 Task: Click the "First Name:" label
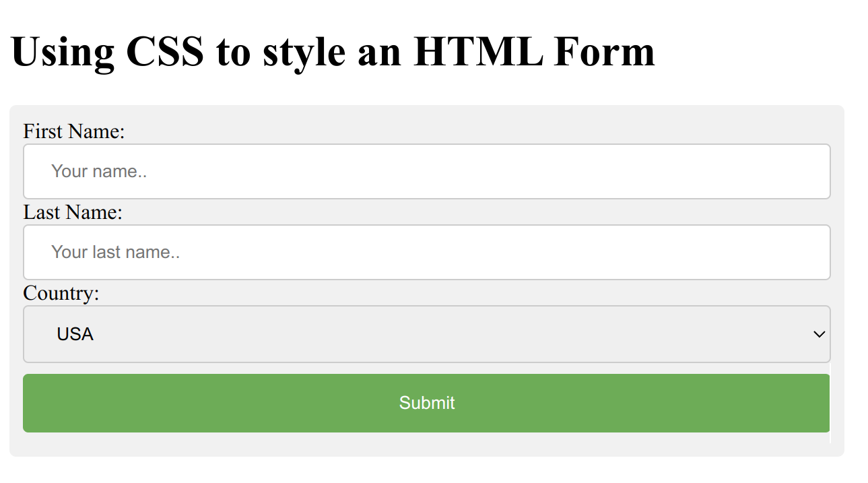pyautogui.click(x=74, y=131)
